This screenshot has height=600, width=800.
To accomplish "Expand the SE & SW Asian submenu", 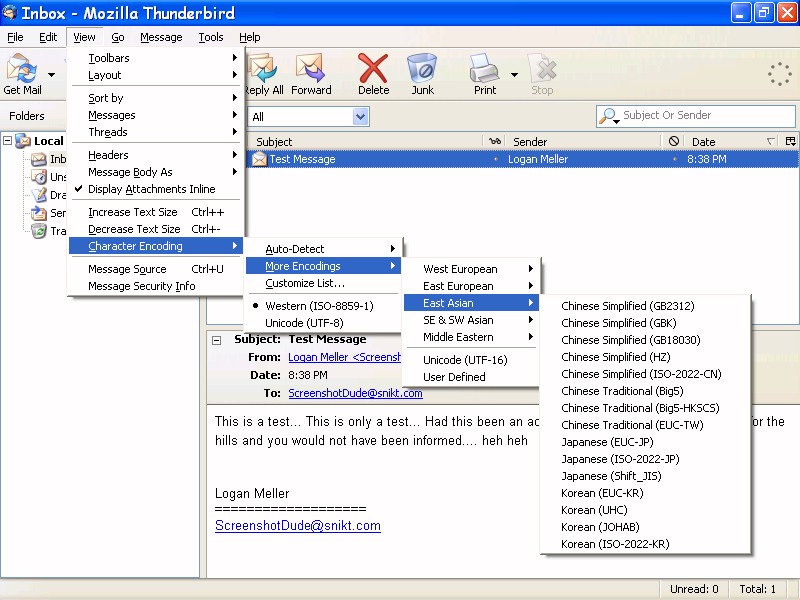I will pos(471,320).
